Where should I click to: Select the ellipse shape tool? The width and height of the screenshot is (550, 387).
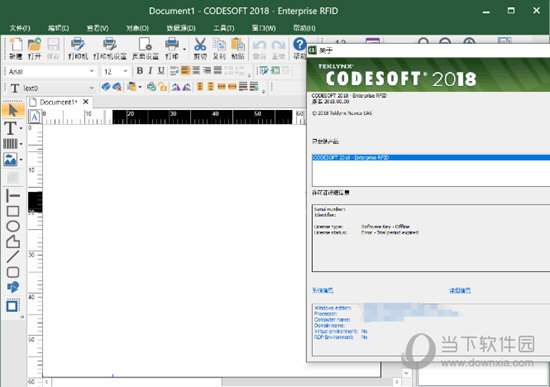tap(13, 226)
